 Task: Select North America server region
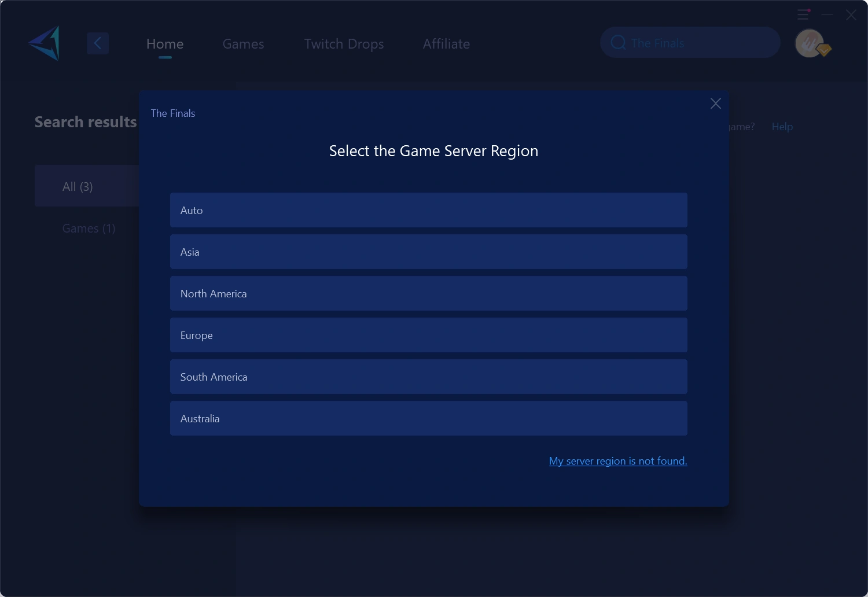tap(428, 293)
